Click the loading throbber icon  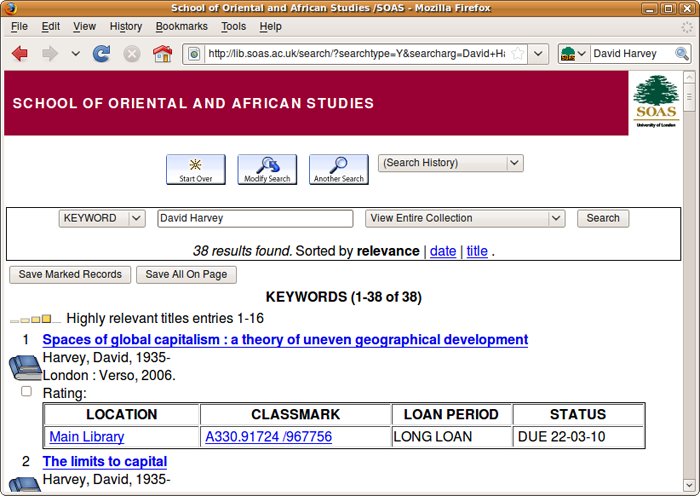pyautogui.click(x=687, y=27)
